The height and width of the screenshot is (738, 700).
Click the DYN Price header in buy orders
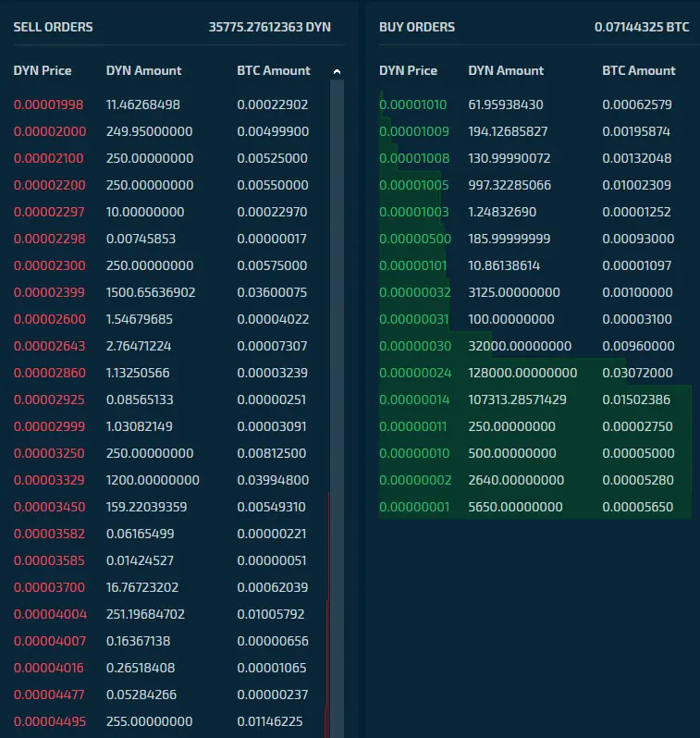point(408,70)
